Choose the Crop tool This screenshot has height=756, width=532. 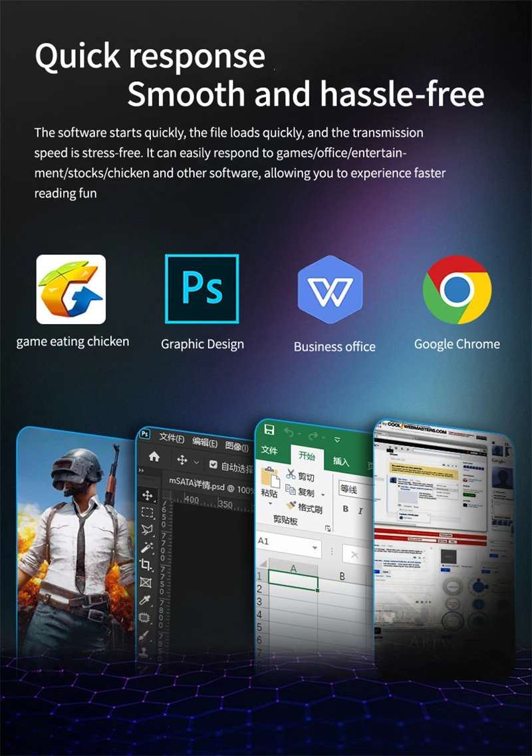pyautogui.click(x=146, y=565)
